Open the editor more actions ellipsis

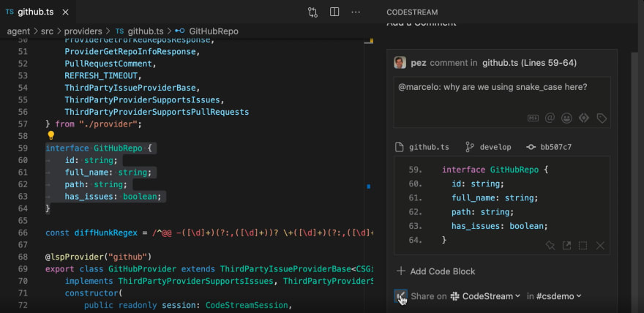tap(356, 12)
